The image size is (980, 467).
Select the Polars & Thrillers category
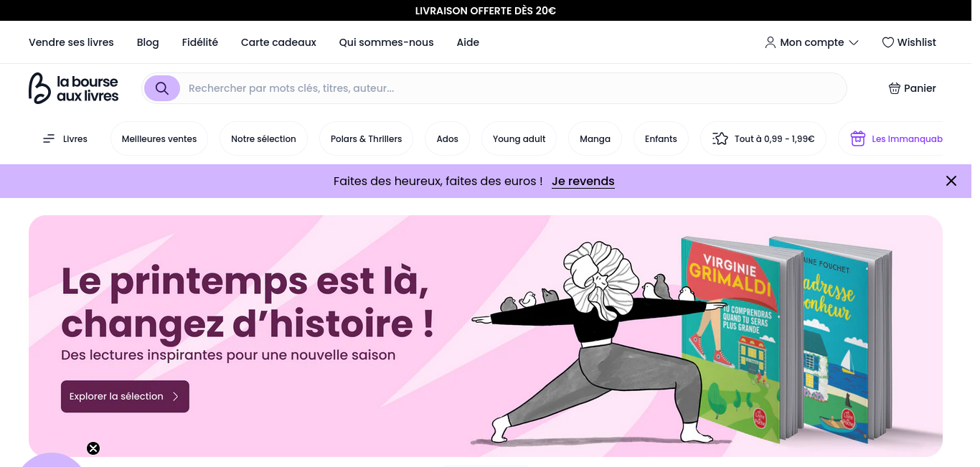click(x=366, y=138)
